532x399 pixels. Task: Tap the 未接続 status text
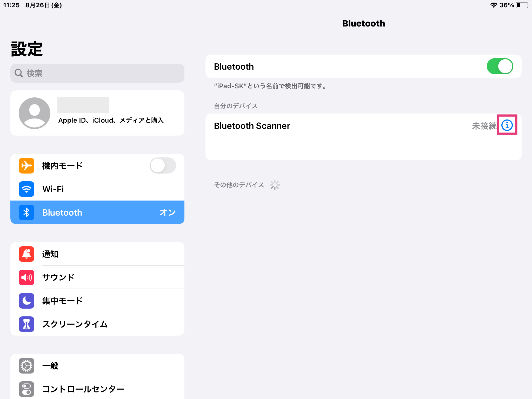coord(484,126)
